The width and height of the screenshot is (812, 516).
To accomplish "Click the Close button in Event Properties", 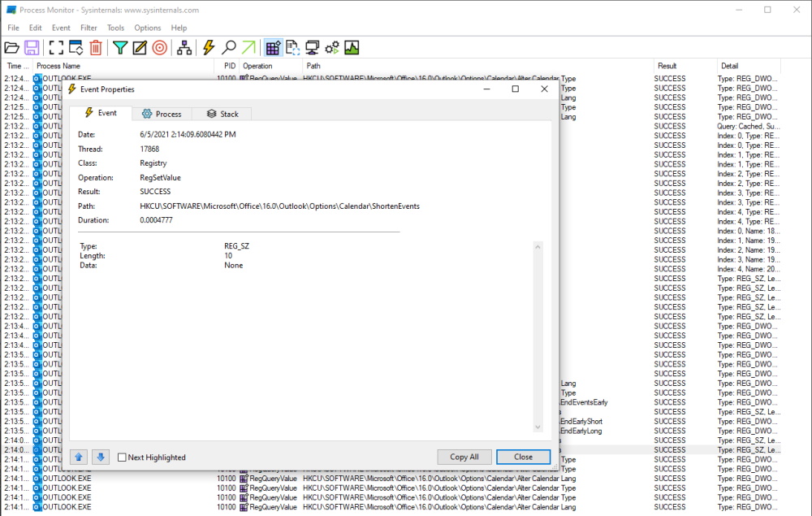I will [x=523, y=457].
